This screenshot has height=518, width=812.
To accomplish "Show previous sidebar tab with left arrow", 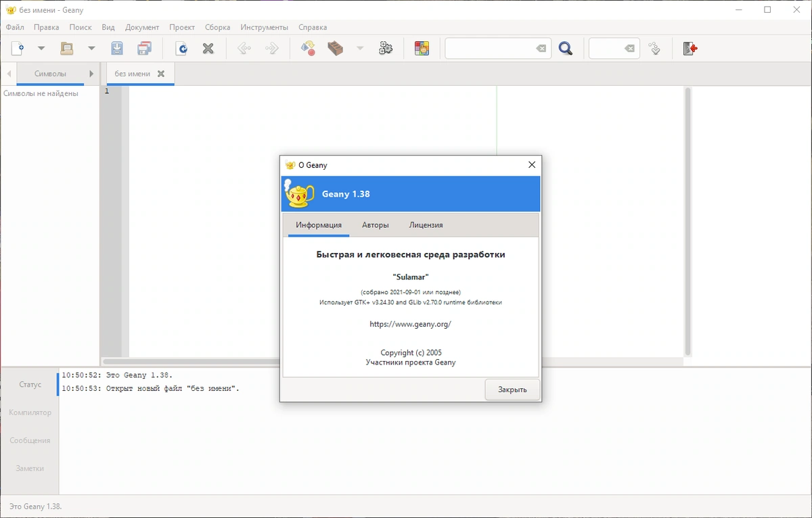I will click(9, 74).
